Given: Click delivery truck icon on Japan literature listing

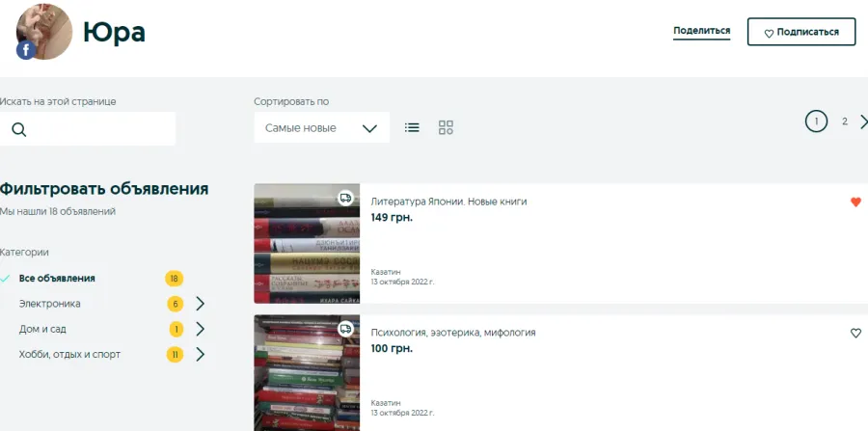Looking at the screenshot, I should pyautogui.click(x=346, y=198).
